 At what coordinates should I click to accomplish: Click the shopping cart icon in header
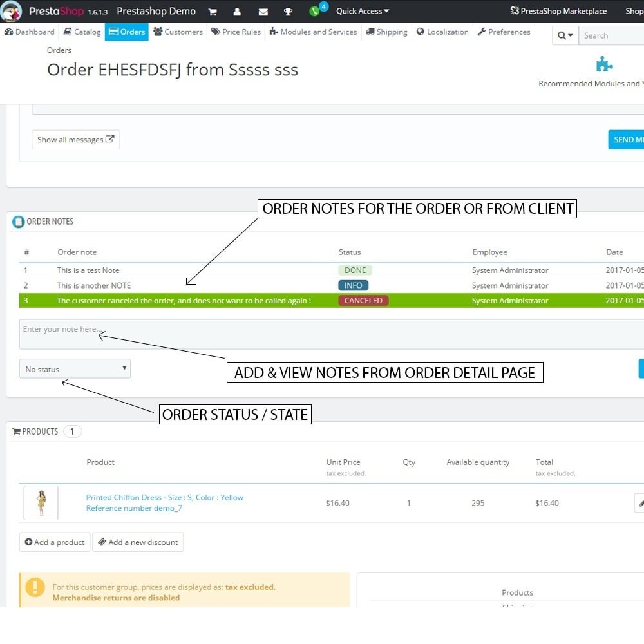tap(213, 12)
